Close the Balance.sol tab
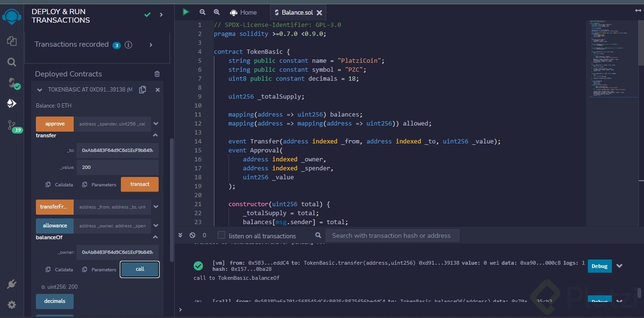This screenshot has height=318, width=644. click(319, 13)
